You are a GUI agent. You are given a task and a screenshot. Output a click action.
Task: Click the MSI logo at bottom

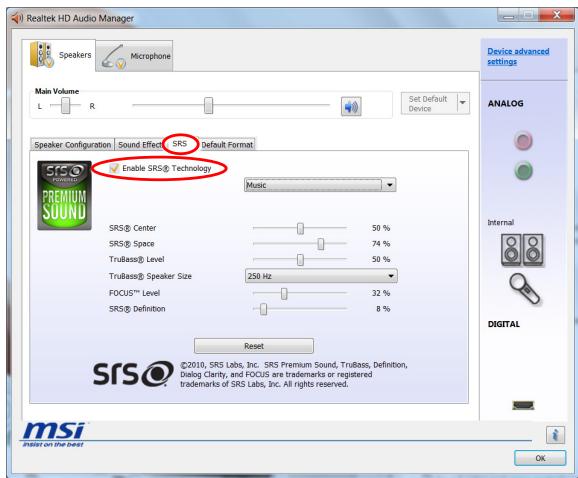(x=53, y=434)
